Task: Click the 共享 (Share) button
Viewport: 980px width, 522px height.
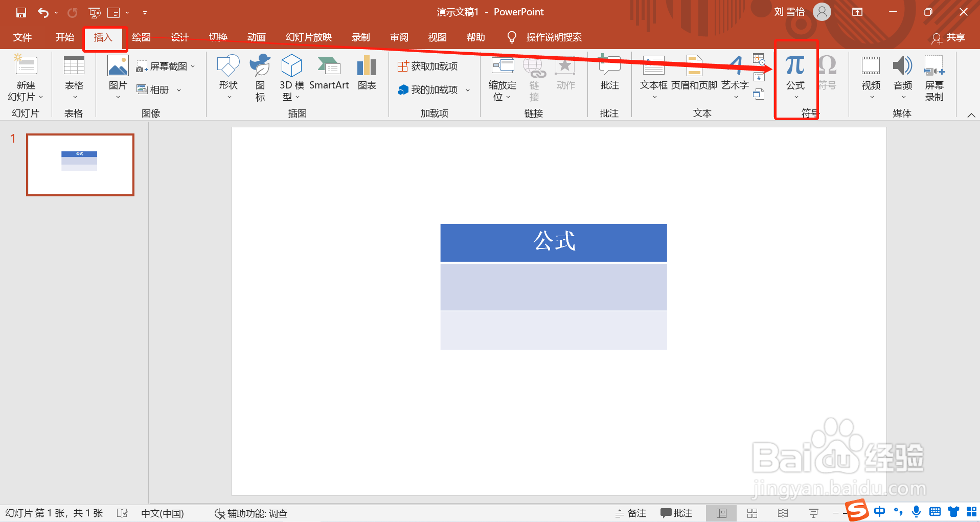Action: tap(949, 37)
